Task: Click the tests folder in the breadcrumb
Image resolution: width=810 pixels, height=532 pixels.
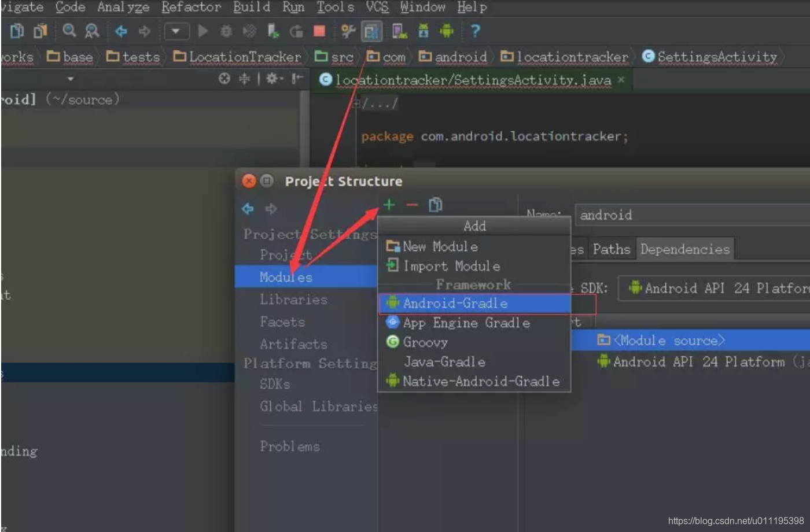Action: coord(133,57)
